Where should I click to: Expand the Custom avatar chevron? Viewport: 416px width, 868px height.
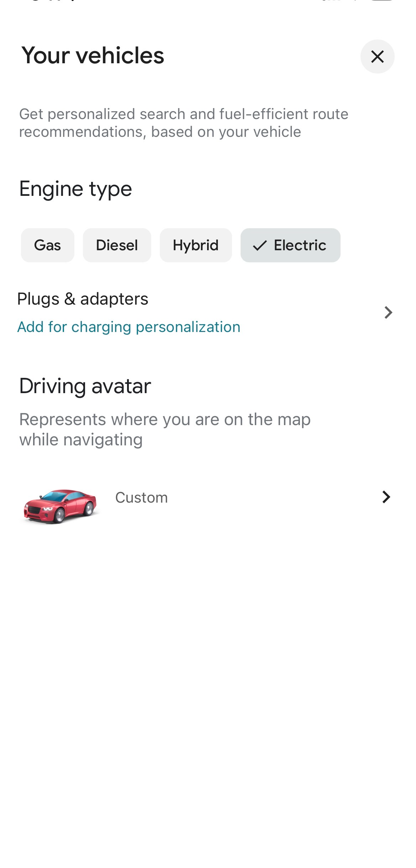point(386,497)
